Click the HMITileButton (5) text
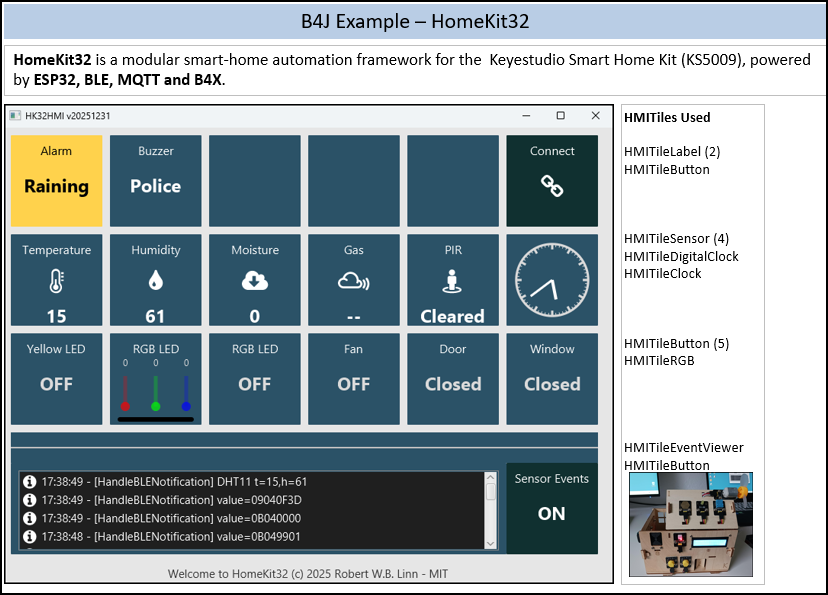The image size is (828, 595). (676, 344)
